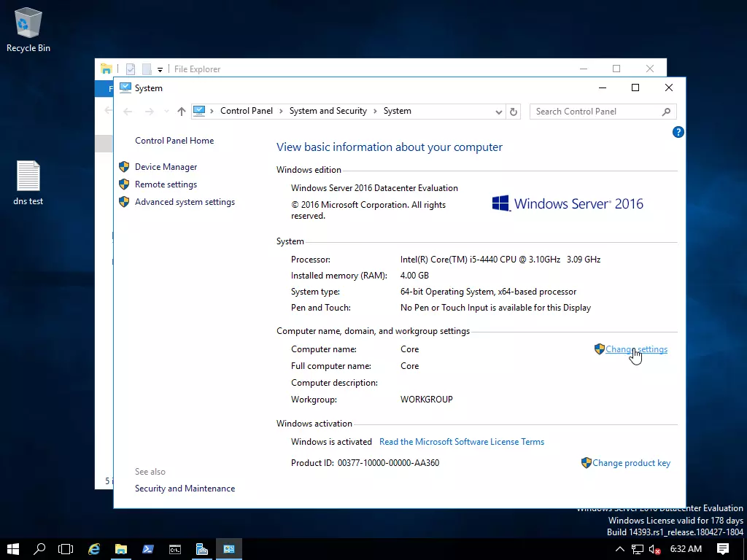Open the Windows Start menu
The height and width of the screenshot is (560, 747).
click(x=13, y=549)
